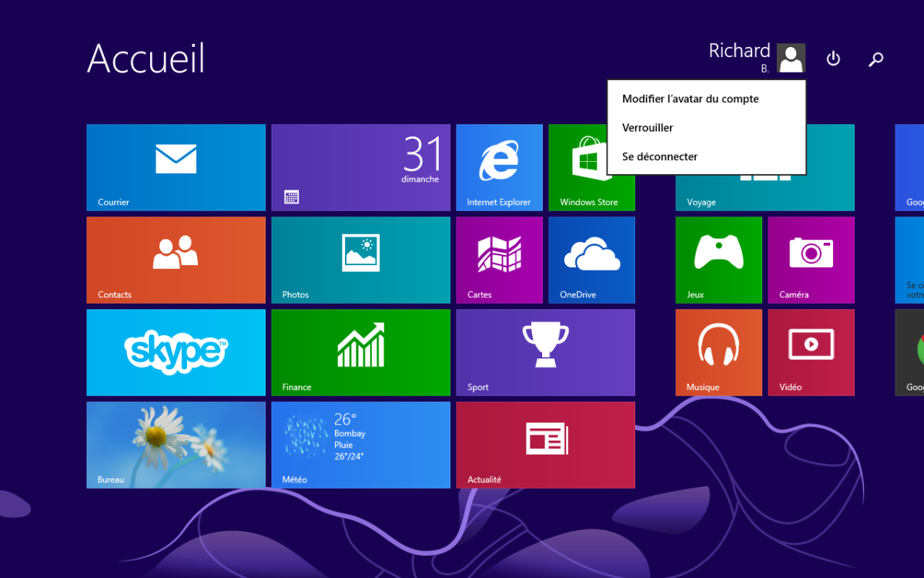Start Skype from its tile
The height and width of the screenshot is (578, 924).
pos(176,352)
